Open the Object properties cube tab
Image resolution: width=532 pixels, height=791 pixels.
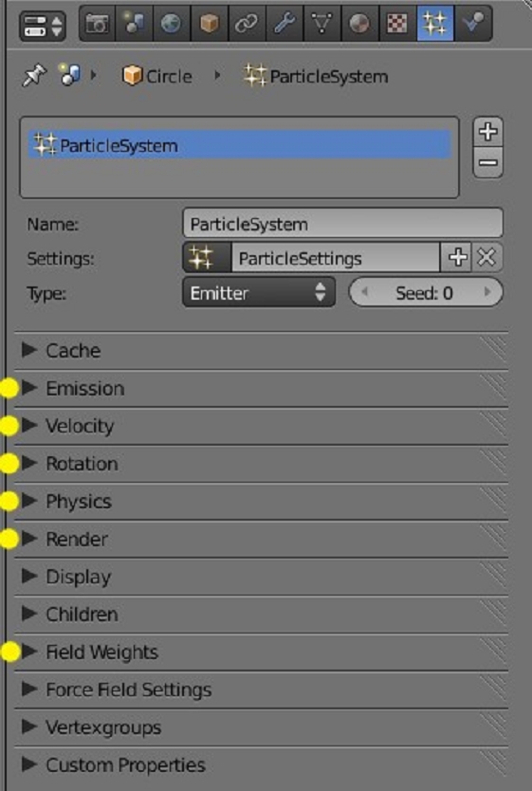(209, 25)
